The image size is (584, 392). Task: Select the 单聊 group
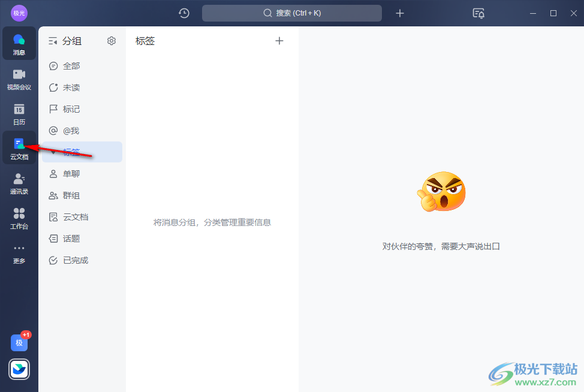click(82, 174)
